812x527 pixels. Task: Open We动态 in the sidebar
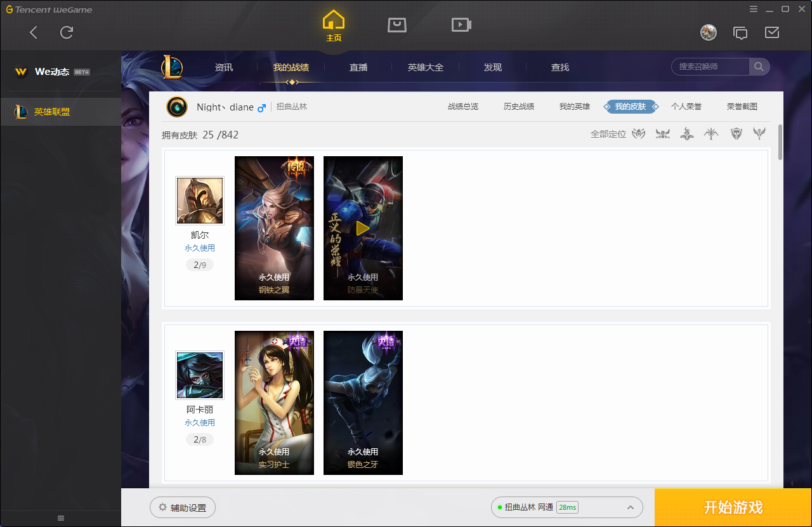click(53, 72)
